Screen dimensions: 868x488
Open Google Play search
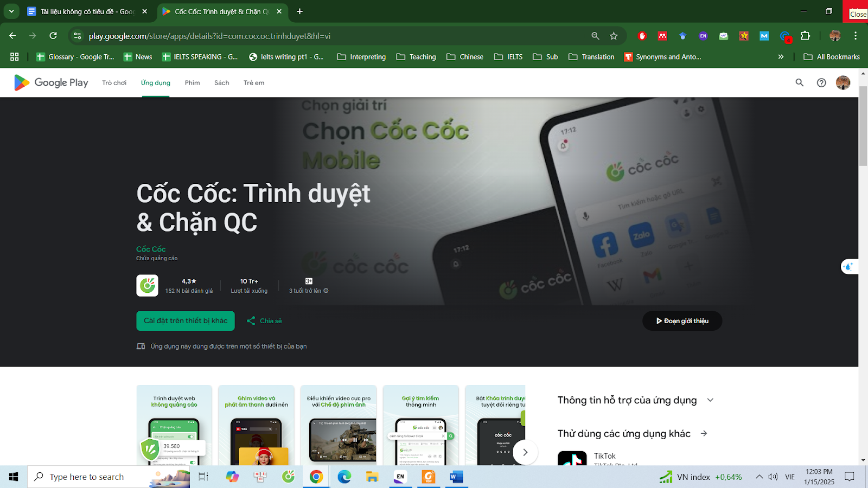pos(799,82)
